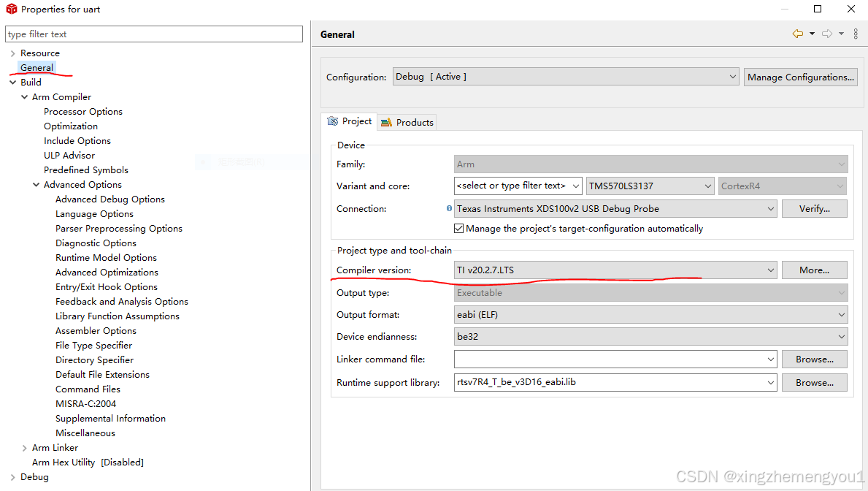Open the view menu three-dot icon
Viewport: 868px width, 491px height.
pyautogui.click(x=856, y=34)
